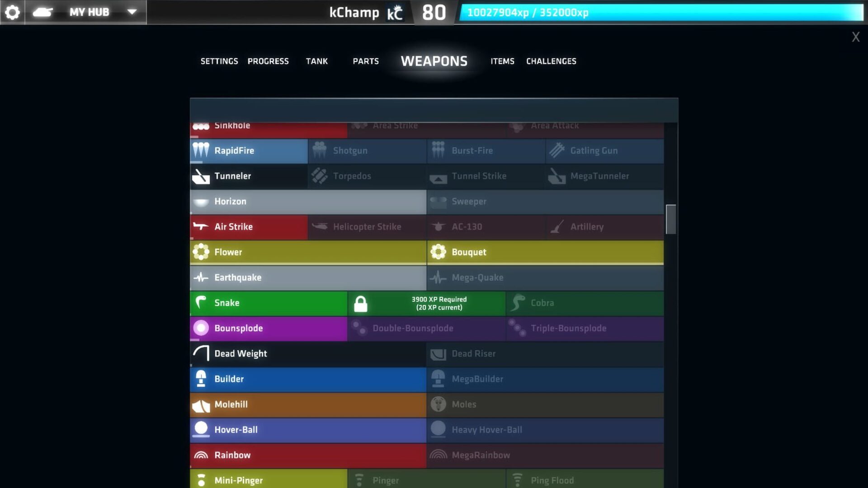Image resolution: width=868 pixels, height=488 pixels.
Task: Select the Builder weapon icon
Action: [x=201, y=378]
